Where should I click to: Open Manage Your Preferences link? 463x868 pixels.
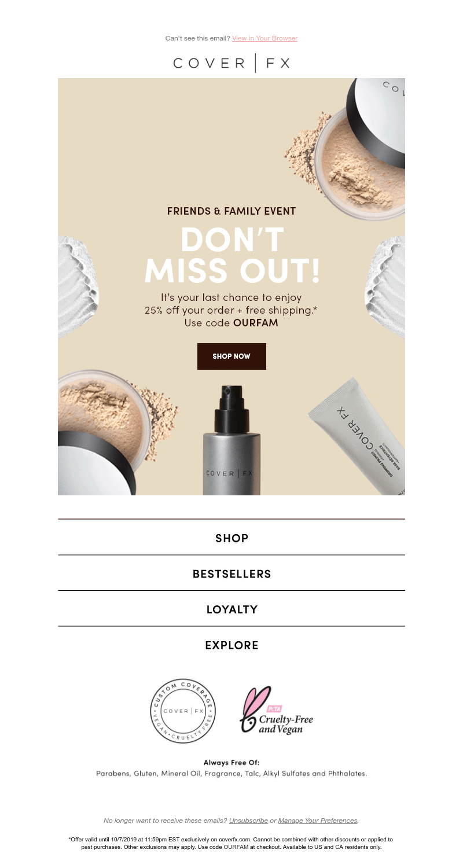[318, 821]
